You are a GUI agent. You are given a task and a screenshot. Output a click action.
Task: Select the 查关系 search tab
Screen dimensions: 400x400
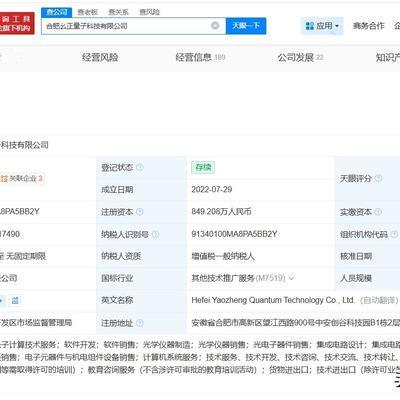[x=118, y=12]
